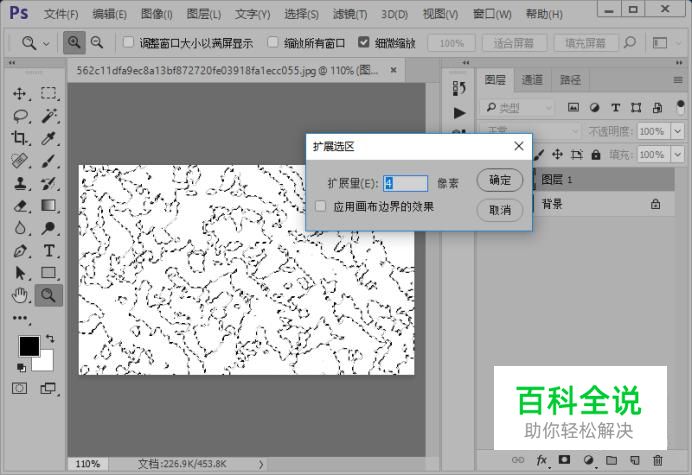Open the Select menu
The width and height of the screenshot is (692, 475).
click(301, 14)
